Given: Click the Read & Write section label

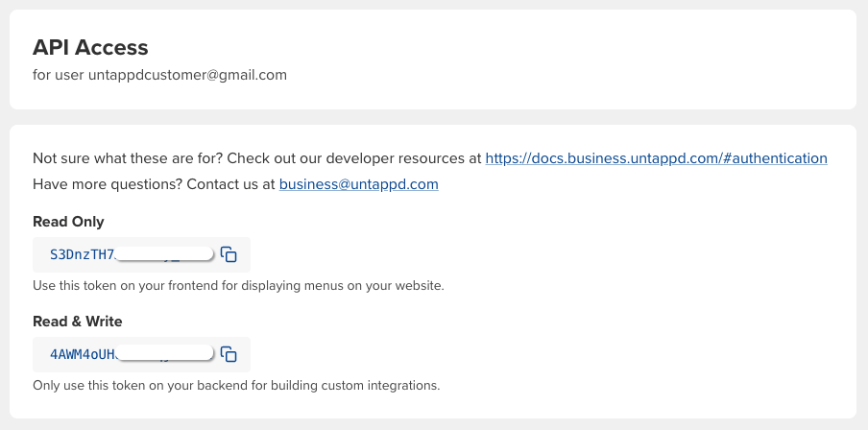Looking at the screenshot, I should pyautogui.click(x=78, y=322).
